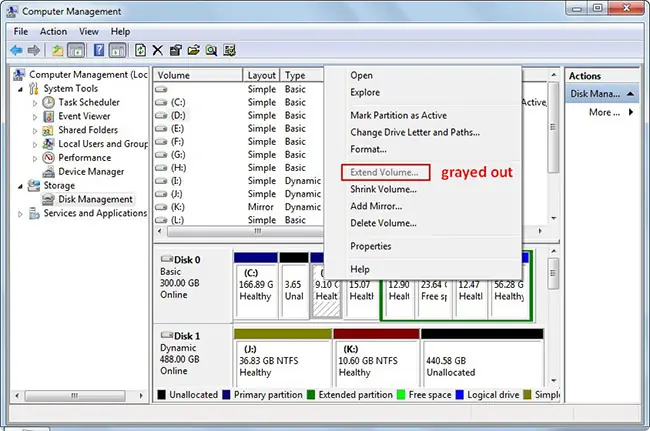This screenshot has width=650, height=431.
Task: Collapse the System Tools node
Action: click(x=20, y=90)
